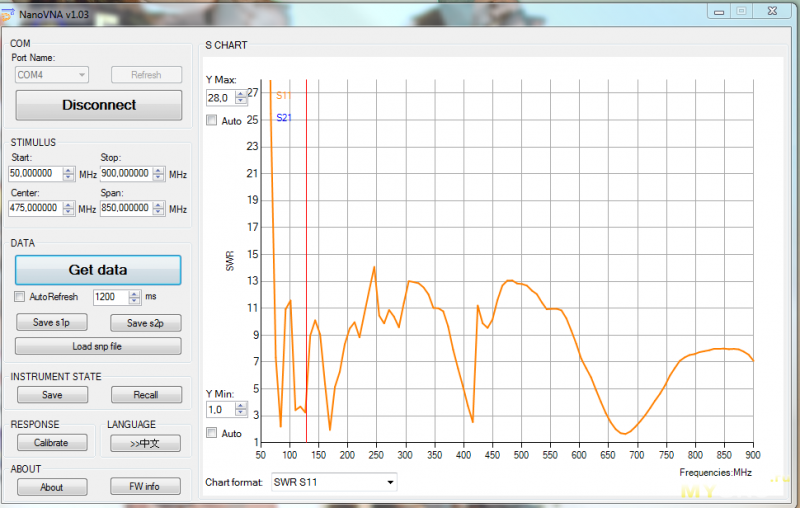
Task: Click the Save s2p button
Action: 145,322
